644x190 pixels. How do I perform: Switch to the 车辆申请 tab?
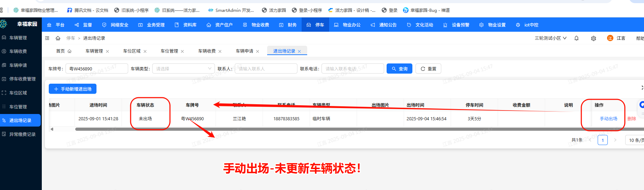pyautogui.click(x=245, y=51)
